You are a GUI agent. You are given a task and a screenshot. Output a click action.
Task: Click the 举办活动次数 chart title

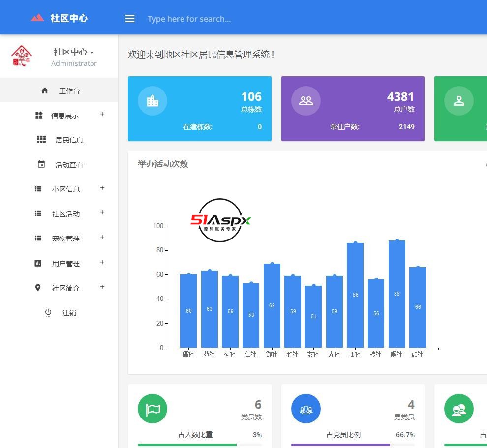[163, 164]
